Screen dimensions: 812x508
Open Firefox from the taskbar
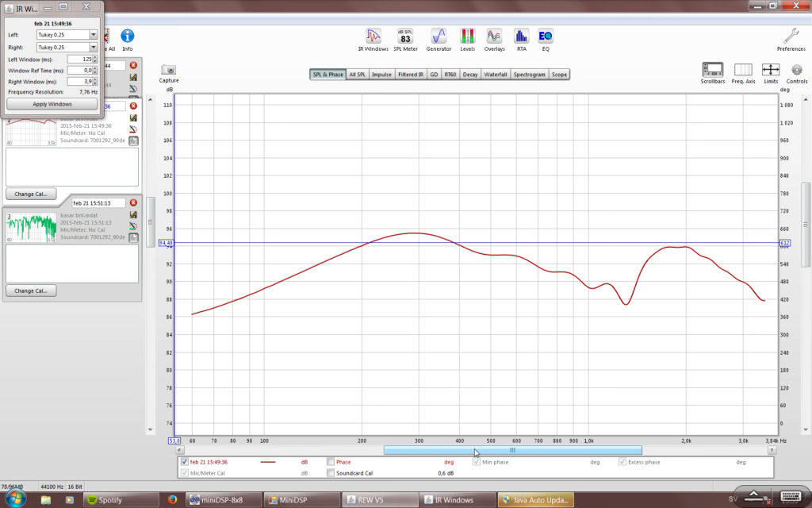(172, 500)
